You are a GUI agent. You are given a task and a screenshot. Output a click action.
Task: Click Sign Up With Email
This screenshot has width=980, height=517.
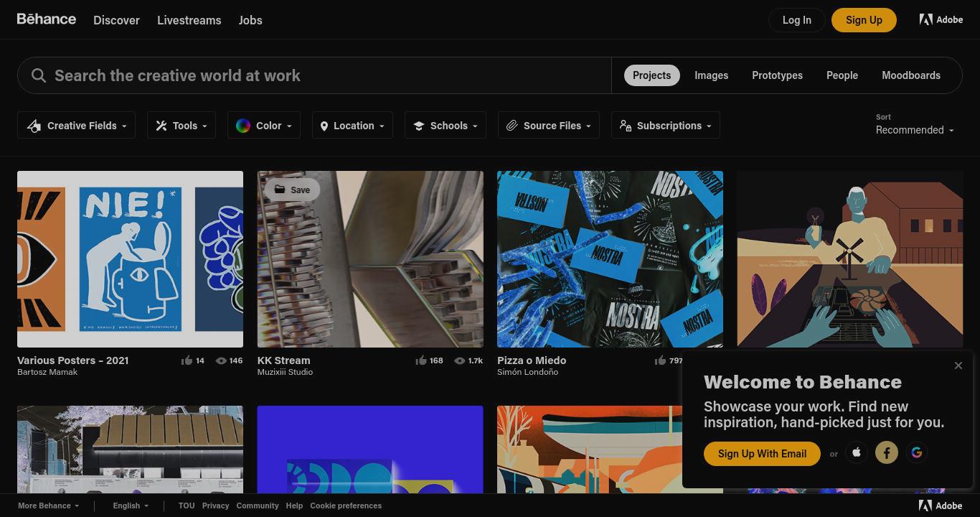click(x=762, y=454)
